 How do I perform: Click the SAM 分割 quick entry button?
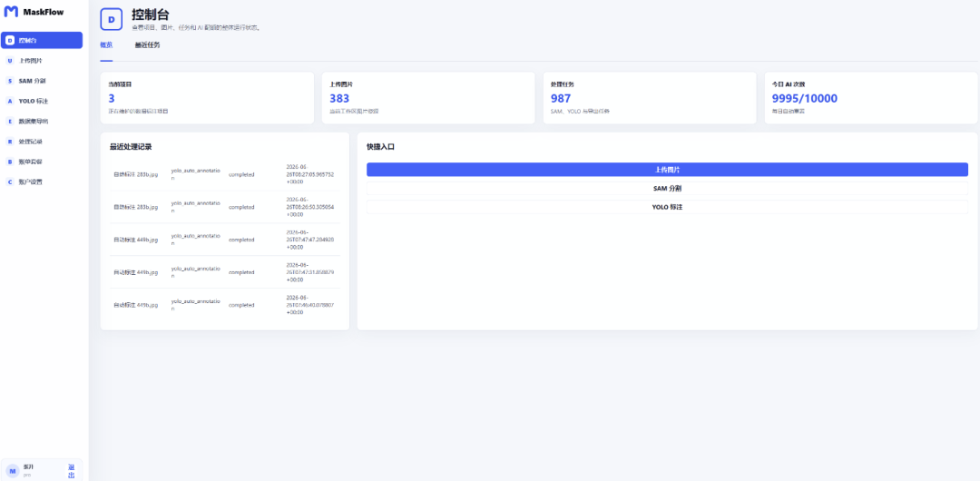coord(667,188)
